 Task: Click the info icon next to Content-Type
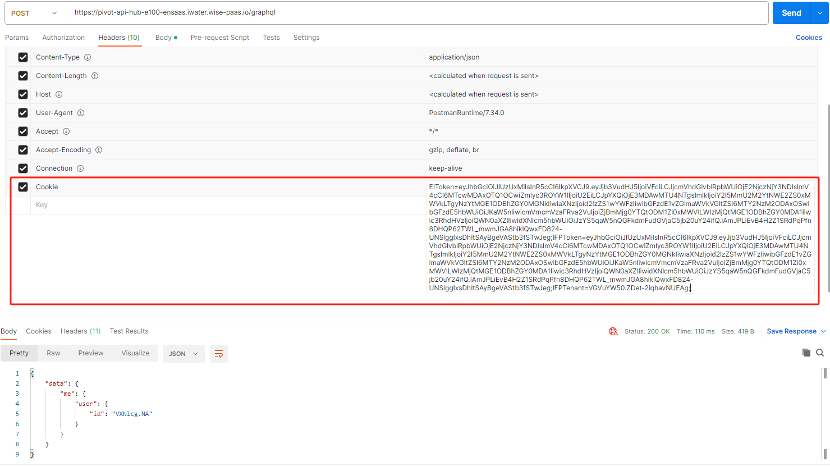coord(87,57)
